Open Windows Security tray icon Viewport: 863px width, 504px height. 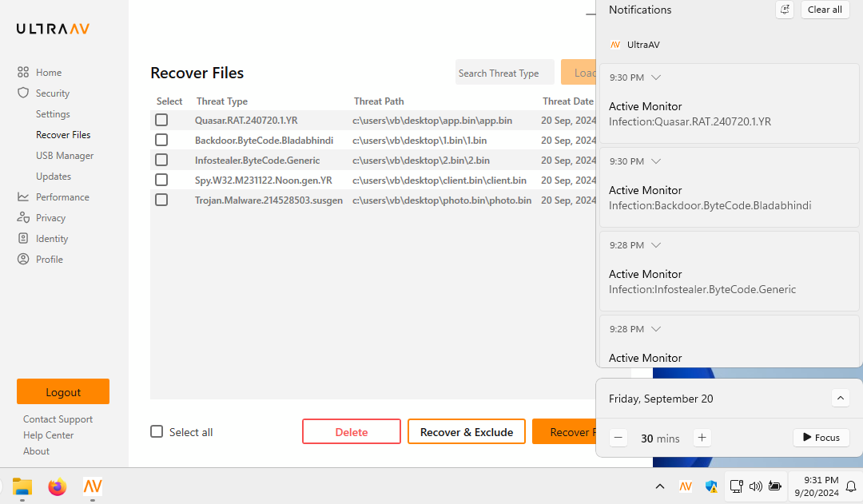coord(711,486)
